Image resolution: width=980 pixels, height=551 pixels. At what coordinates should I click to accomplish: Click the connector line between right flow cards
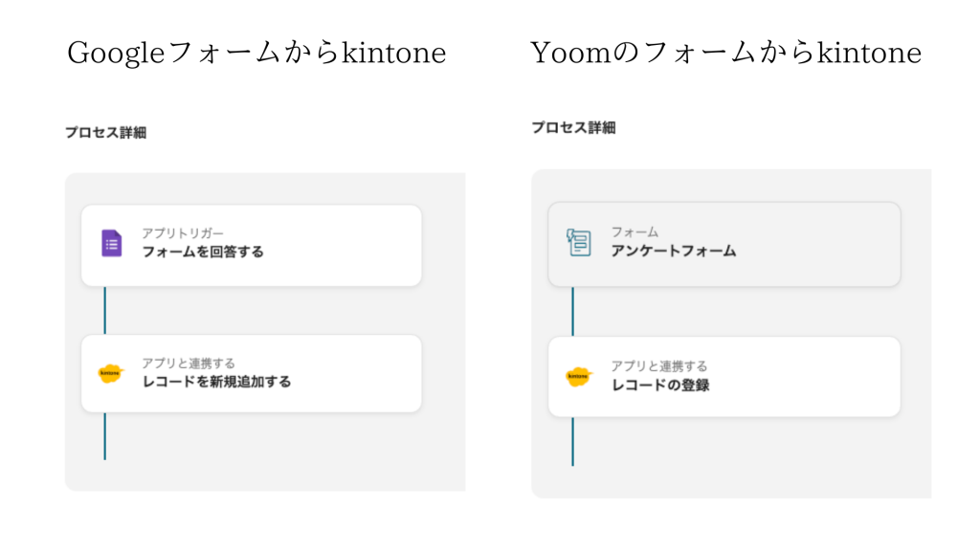tap(572, 312)
